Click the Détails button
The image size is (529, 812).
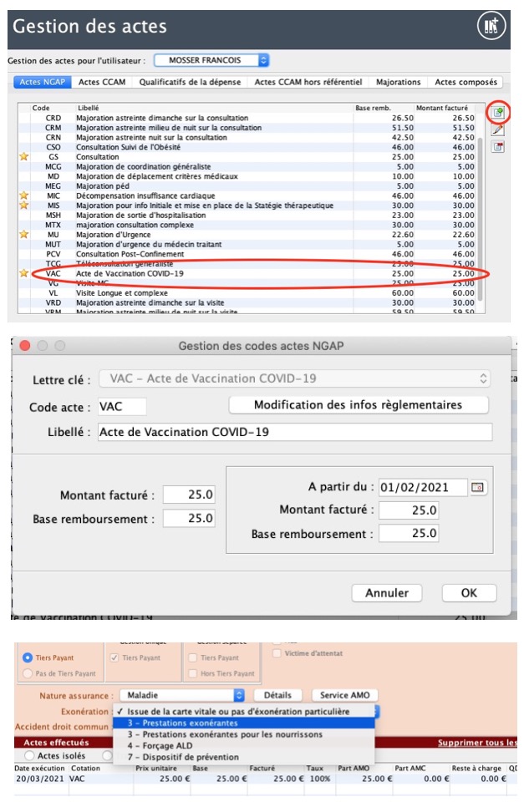[x=277, y=695]
